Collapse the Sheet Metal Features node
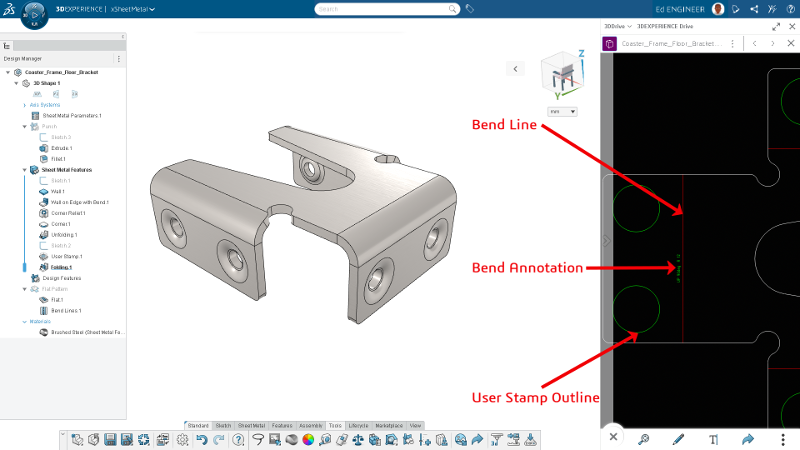Screen dimensions: 800x450 coord(23,171)
